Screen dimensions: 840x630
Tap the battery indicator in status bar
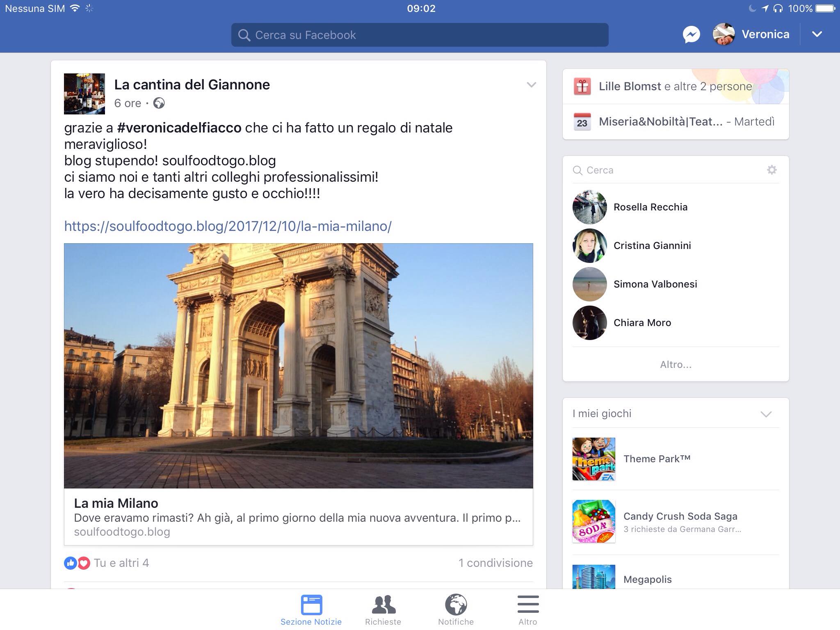point(825,8)
